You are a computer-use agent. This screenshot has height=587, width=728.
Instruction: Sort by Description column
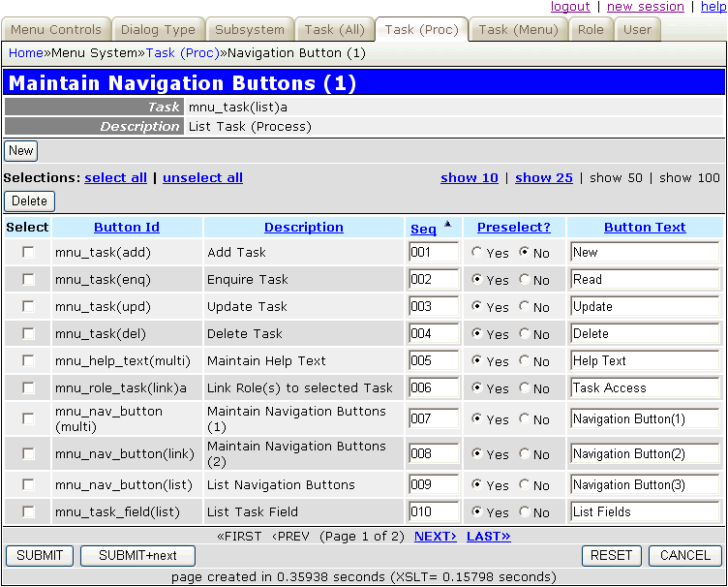point(304,227)
